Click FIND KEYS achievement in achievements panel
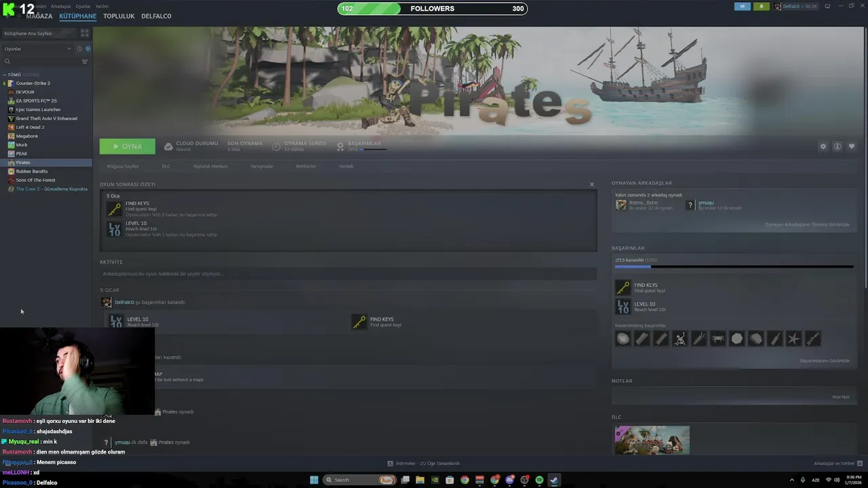 click(x=641, y=287)
